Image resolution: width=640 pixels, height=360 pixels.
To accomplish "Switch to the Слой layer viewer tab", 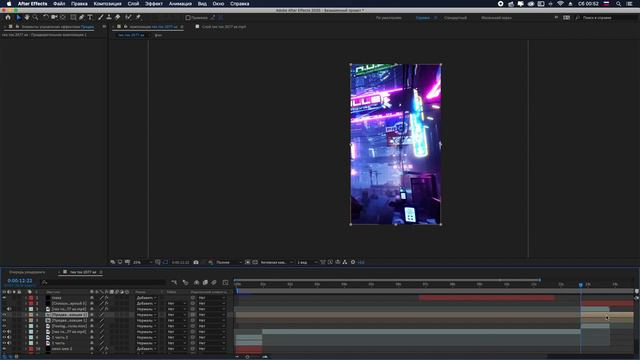I will (224, 27).
